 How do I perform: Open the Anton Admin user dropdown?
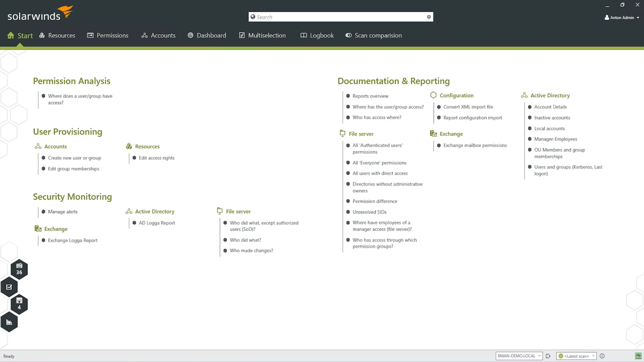click(x=622, y=18)
